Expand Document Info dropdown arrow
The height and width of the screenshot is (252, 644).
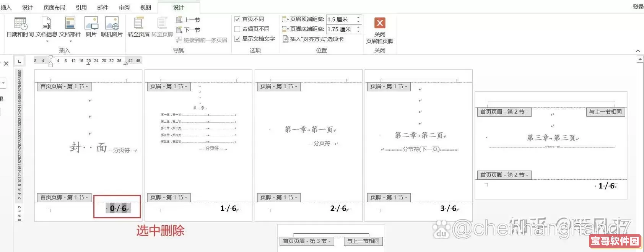pos(46,41)
